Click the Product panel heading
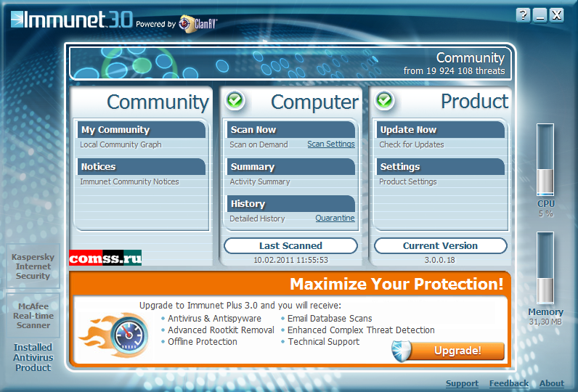578x392 pixels. coord(475,102)
